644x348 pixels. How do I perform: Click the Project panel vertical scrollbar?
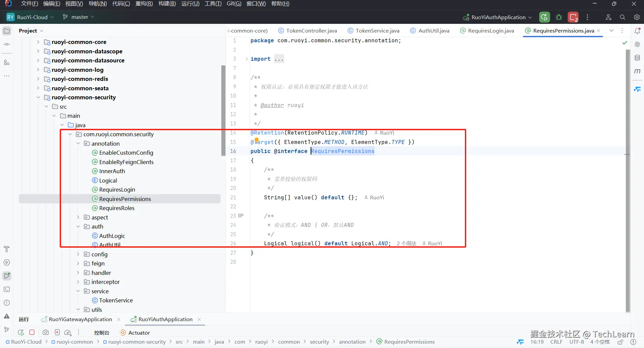click(x=223, y=111)
